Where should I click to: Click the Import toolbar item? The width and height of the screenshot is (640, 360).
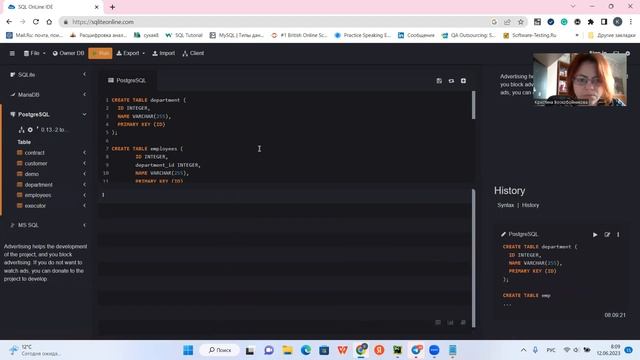(x=163, y=53)
